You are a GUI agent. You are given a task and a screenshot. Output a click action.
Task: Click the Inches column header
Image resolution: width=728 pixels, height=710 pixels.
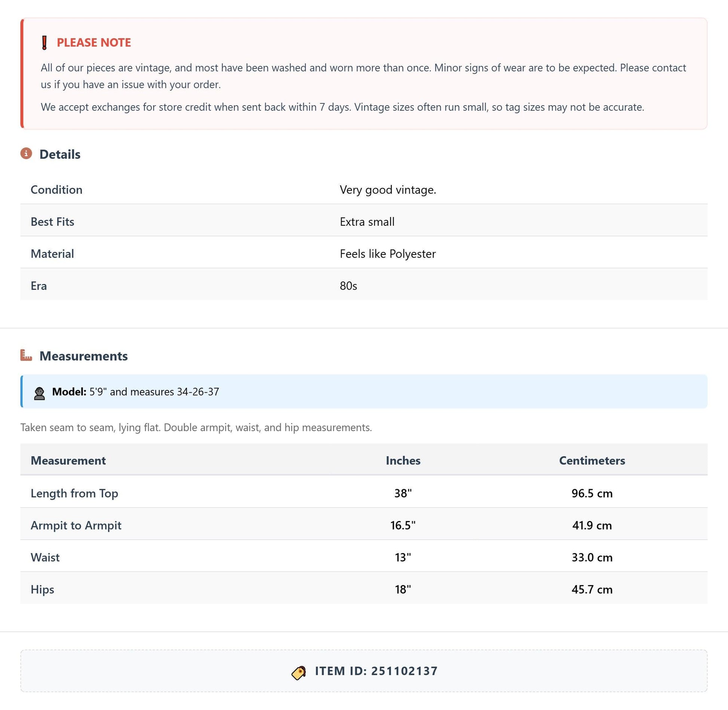point(403,460)
